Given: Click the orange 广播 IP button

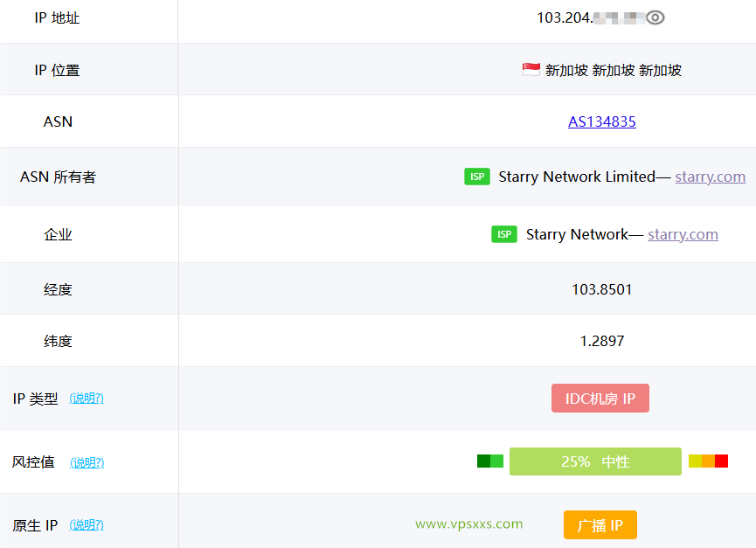Looking at the screenshot, I should click(600, 525).
